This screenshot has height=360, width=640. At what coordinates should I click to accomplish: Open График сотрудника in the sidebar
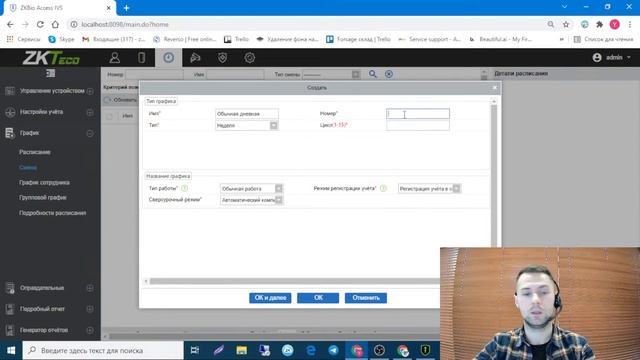pos(44,182)
